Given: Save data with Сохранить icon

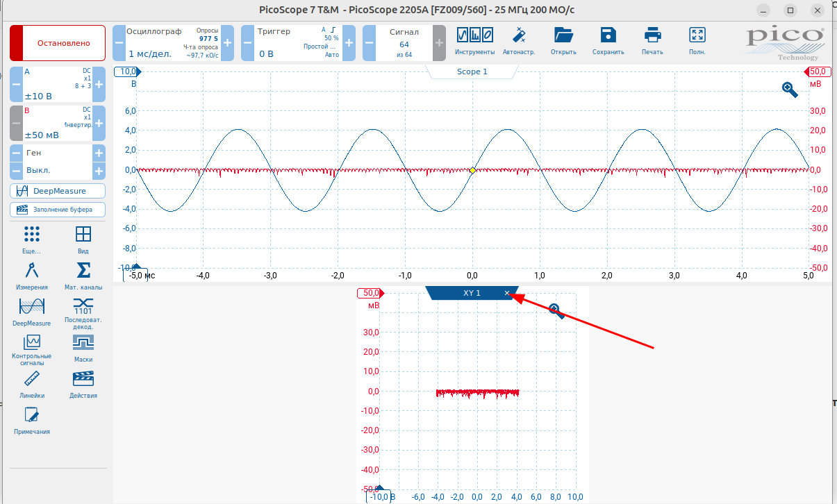Looking at the screenshot, I should (608, 42).
